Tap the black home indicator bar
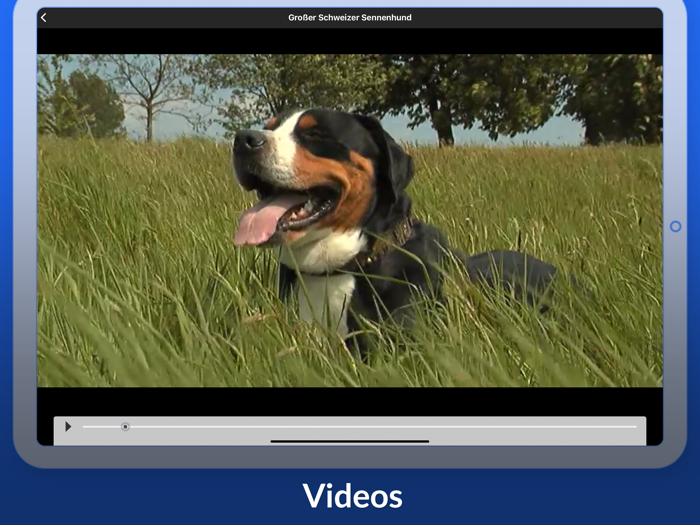 [x=350, y=441]
